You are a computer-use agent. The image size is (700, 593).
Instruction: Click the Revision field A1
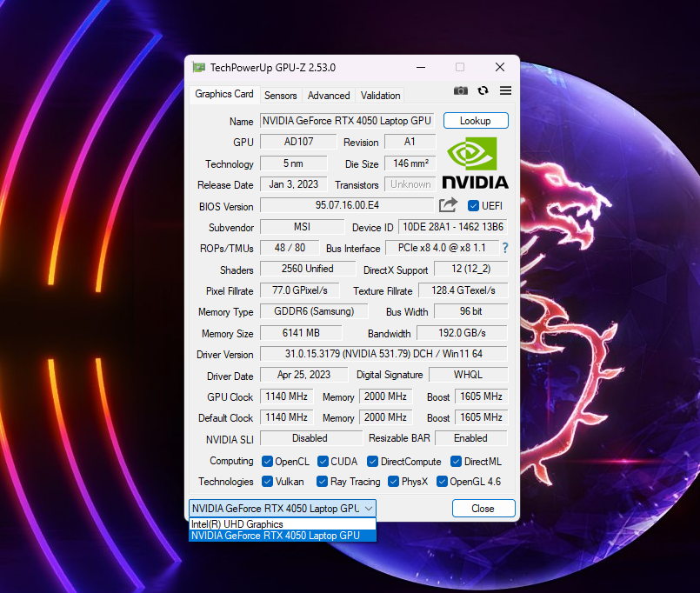(410, 142)
